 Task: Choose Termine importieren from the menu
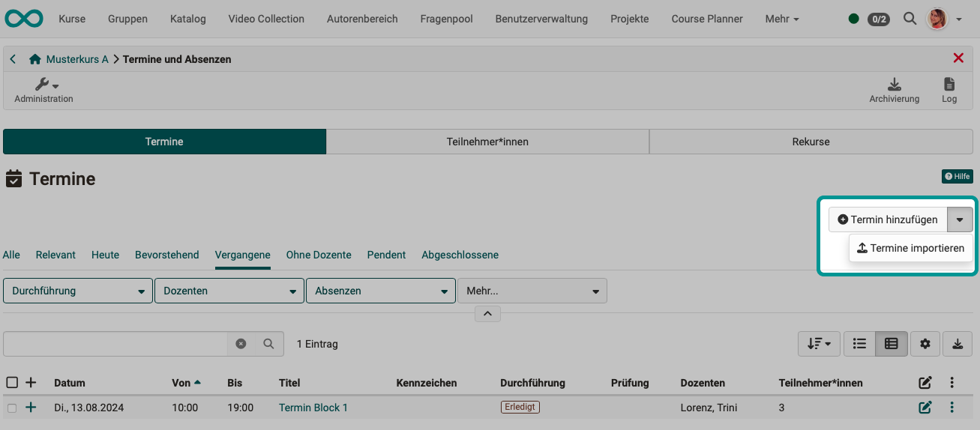coord(910,248)
